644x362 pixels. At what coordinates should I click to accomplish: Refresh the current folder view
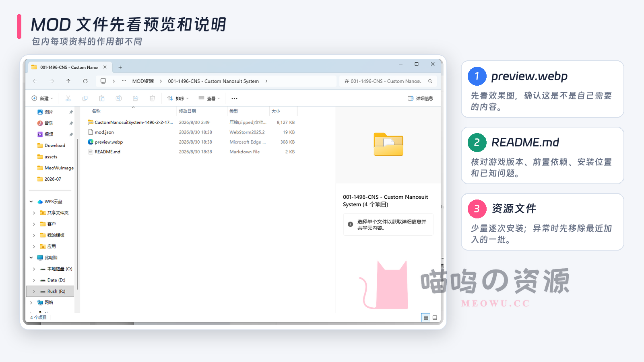pyautogui.click(x=85, y=81)
